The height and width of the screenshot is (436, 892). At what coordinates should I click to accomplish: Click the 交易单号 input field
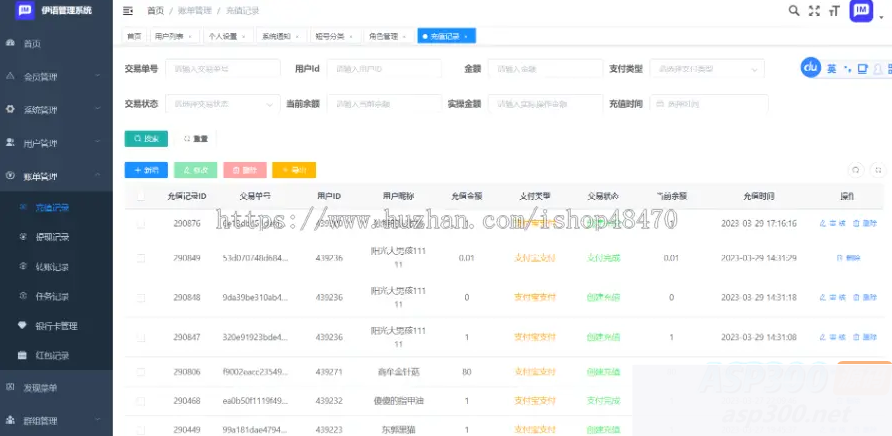click(222, 68)
